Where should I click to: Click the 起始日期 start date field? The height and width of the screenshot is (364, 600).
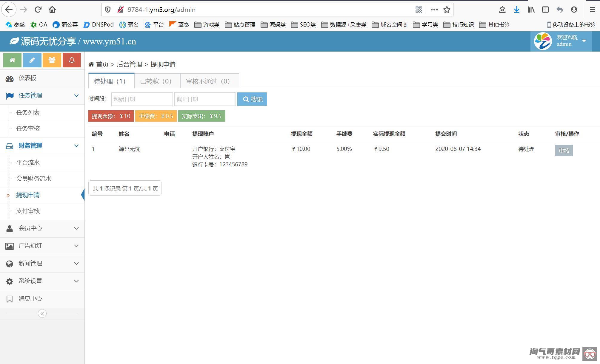pyautogui.click(x=142, y=99)
